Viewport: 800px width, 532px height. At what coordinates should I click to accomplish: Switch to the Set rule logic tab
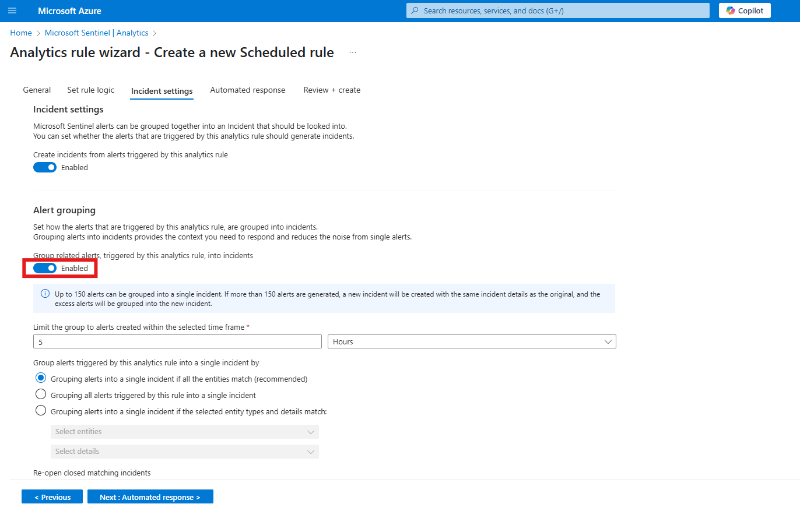(x=91, y=90)
